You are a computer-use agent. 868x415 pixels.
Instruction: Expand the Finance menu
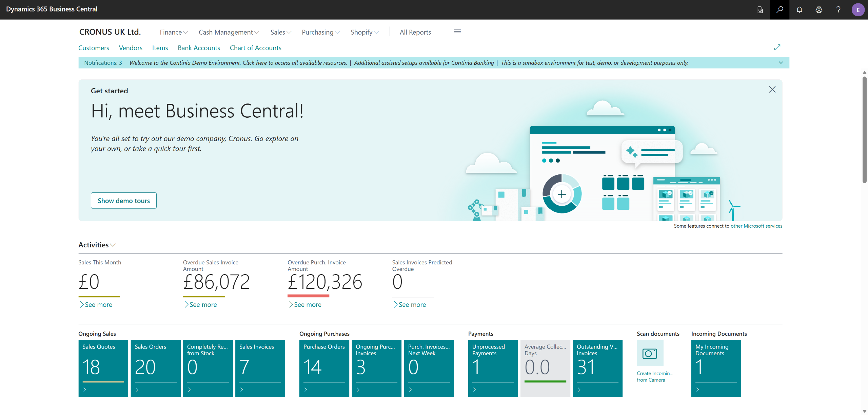tap(174, 32)
